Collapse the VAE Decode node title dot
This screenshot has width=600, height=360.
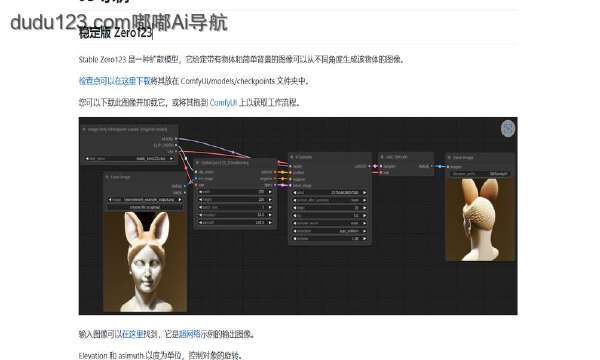[x=382, y=157]
